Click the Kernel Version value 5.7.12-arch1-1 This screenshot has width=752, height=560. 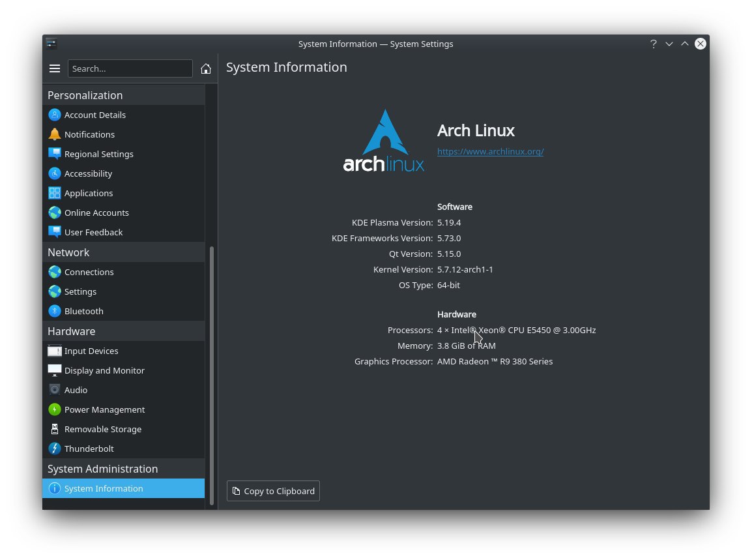point(465,270)
